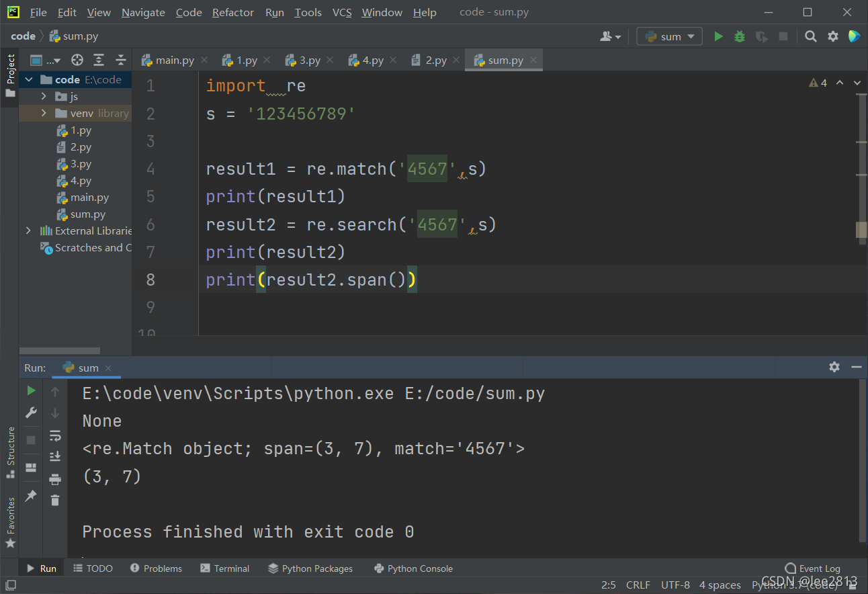The image size is (868, 594).
Task: Hide the Run tool window
Action: [856, 367]
